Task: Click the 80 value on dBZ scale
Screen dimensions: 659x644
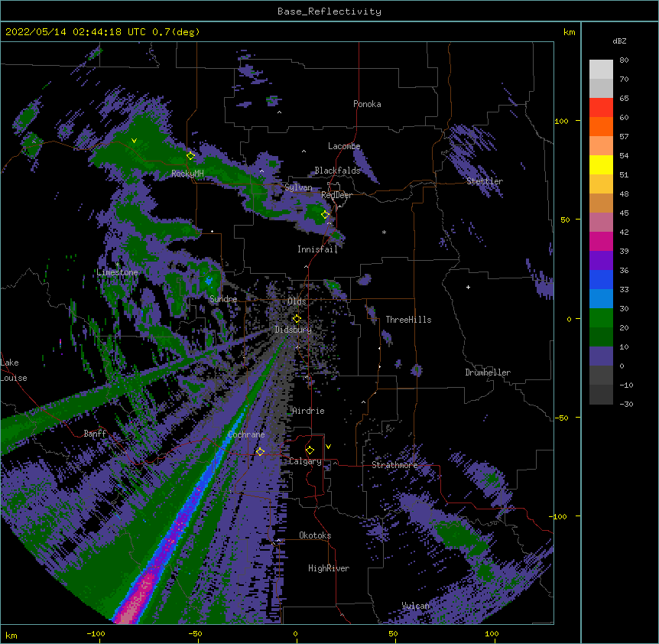Action: coord(624,60)
